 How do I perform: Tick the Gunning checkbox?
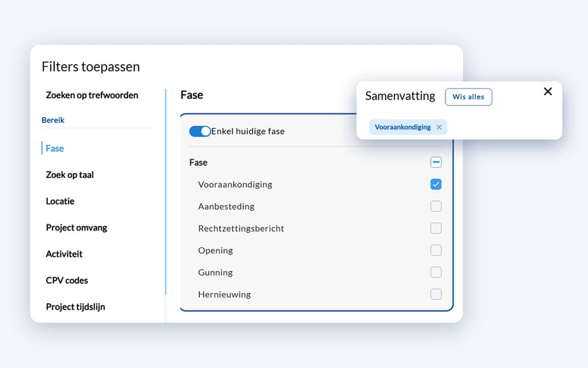pos(436,272)
